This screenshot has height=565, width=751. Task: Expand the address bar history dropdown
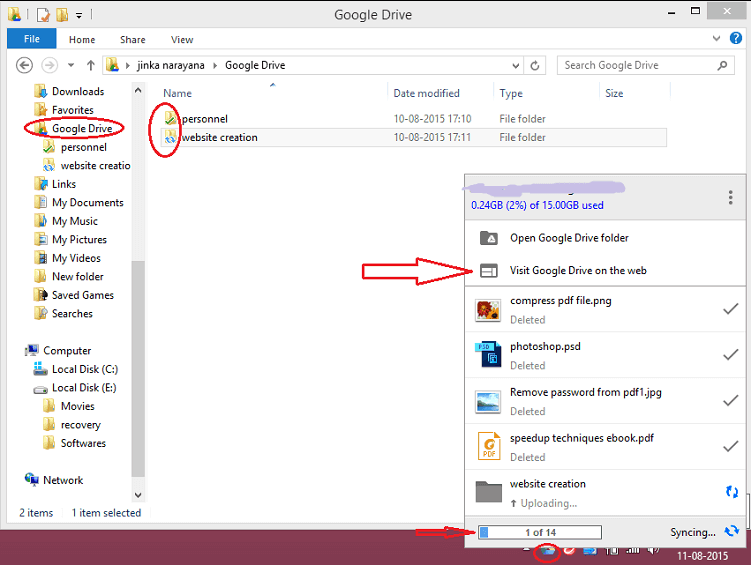click(515, 66)
